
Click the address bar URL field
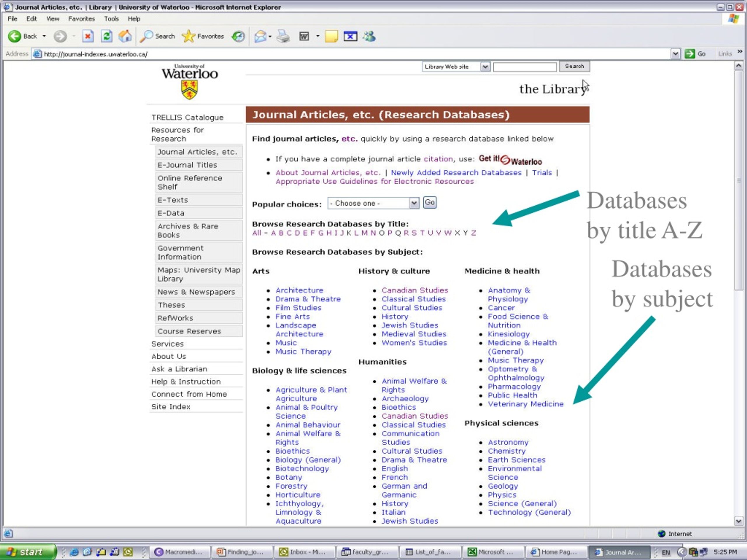351,54
